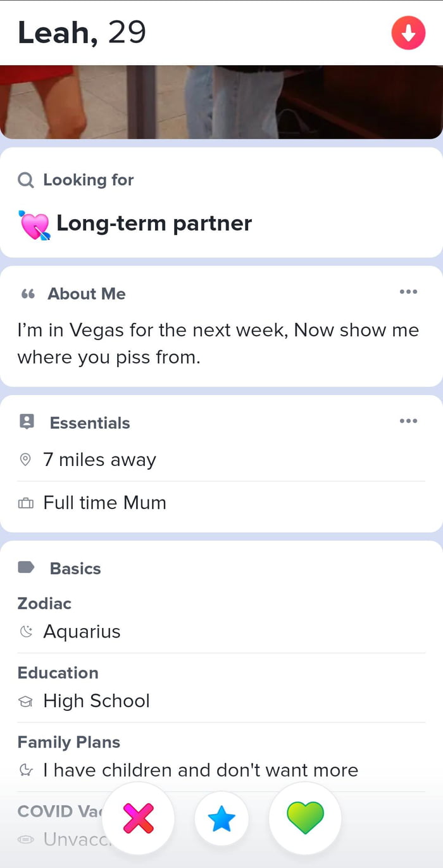Open the Nope (X) action icon

click(x=138, y=818)
